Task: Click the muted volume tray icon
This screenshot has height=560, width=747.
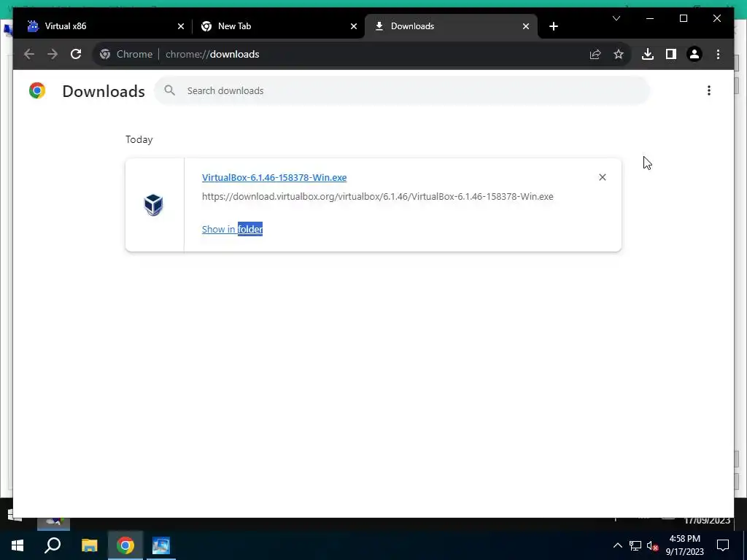Action: 653,545
